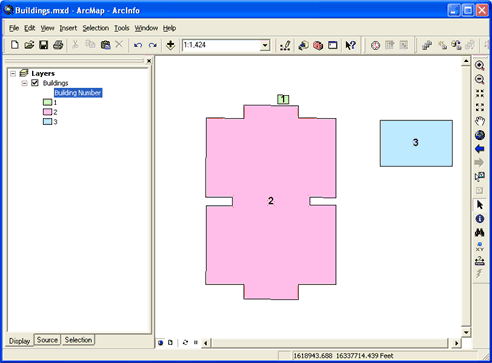Open the Insert menu
The height and width of the screenshot is (363, 492).
click(x=68, y=28)
